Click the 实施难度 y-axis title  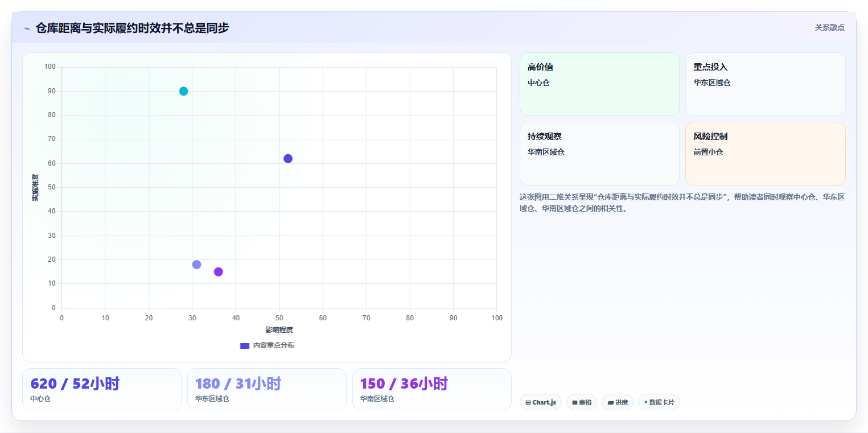click(x=35, y=188)
